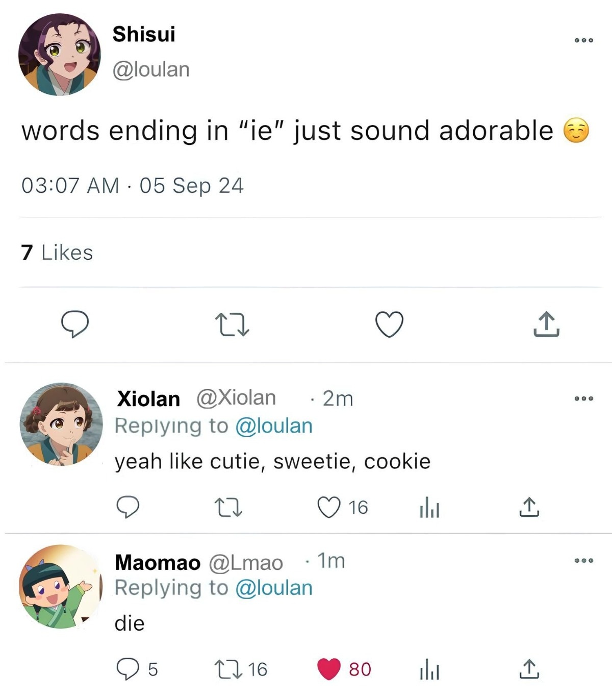The height and width of the screenshot is (700, 612).
Task: Retweet Shisui's main tweet
Action: click(232, 325)
